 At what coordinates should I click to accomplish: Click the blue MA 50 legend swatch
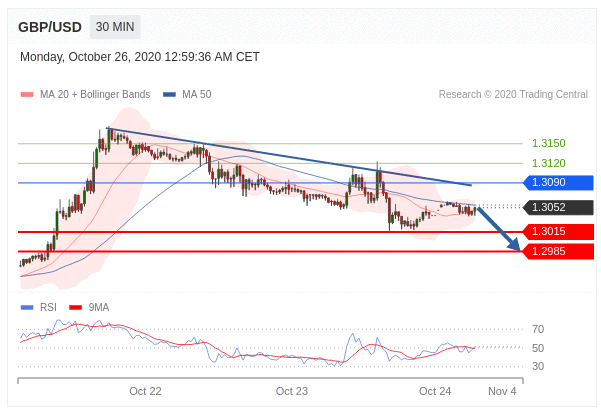169,95
